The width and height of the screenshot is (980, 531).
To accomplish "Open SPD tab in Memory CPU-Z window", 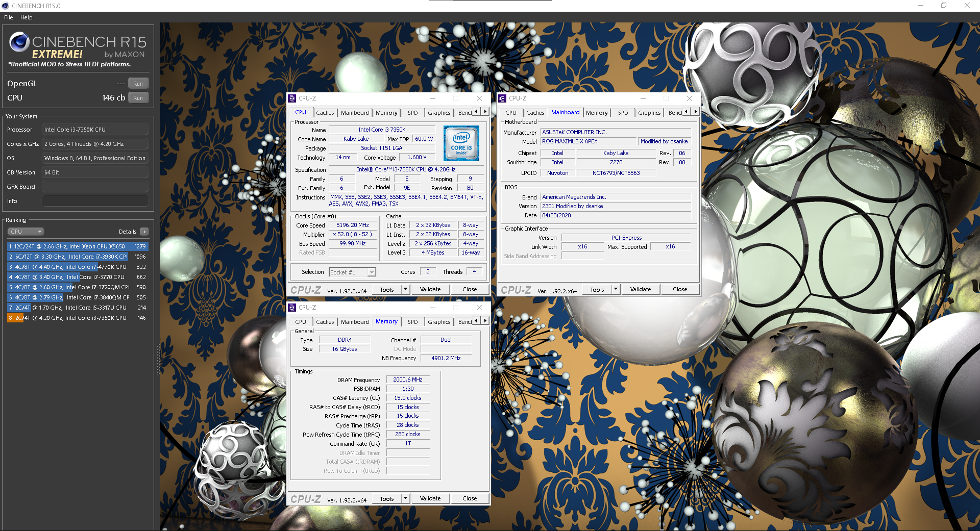I will pos(413,322).
